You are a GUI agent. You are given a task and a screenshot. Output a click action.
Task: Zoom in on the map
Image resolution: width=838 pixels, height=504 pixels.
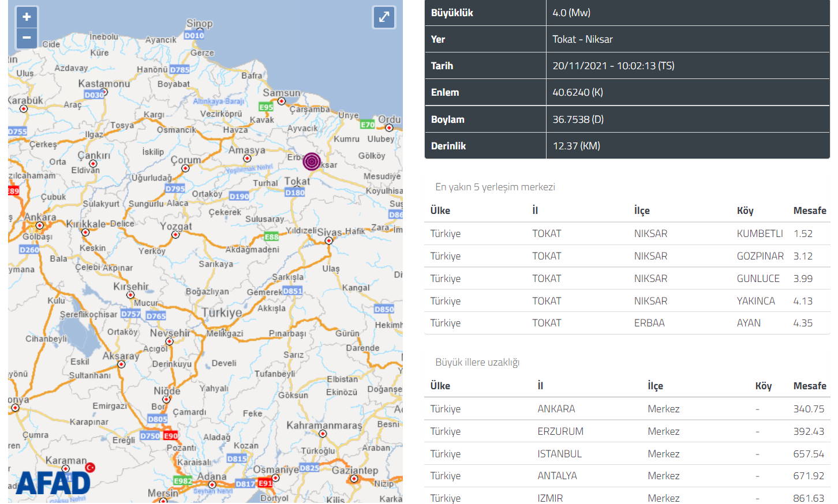coord(27,17)
